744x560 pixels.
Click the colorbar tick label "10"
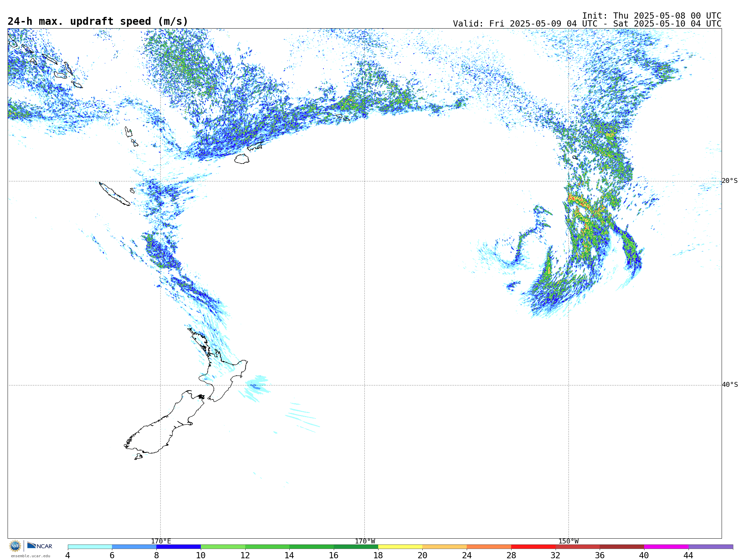[x=200, y=556]
